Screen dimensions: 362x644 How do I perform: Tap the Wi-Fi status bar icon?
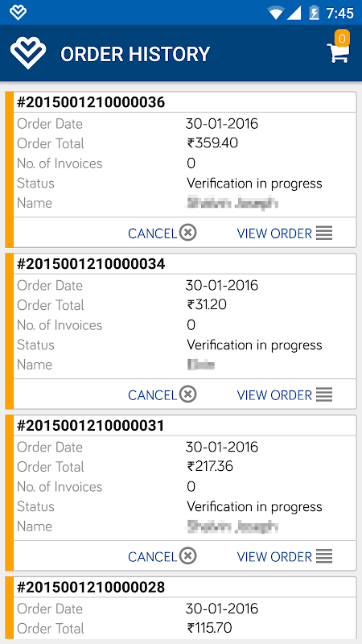275,13
